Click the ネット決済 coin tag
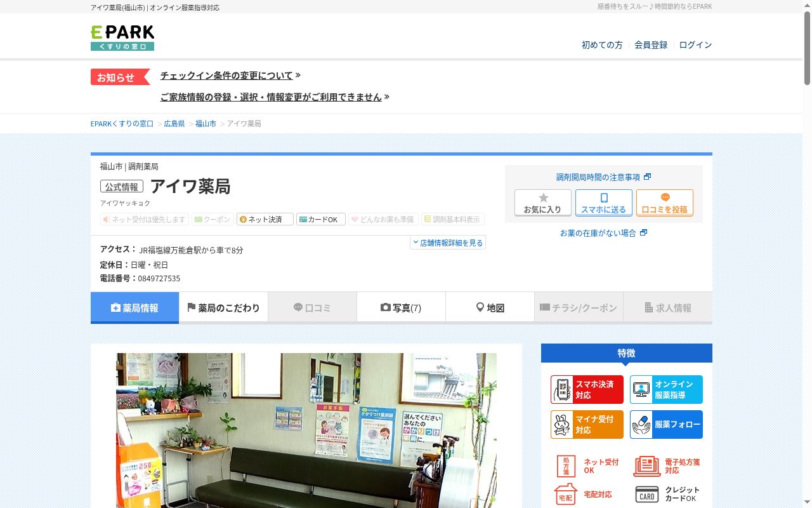This screenshot has width=812, height=508. (x=265, y=219)
